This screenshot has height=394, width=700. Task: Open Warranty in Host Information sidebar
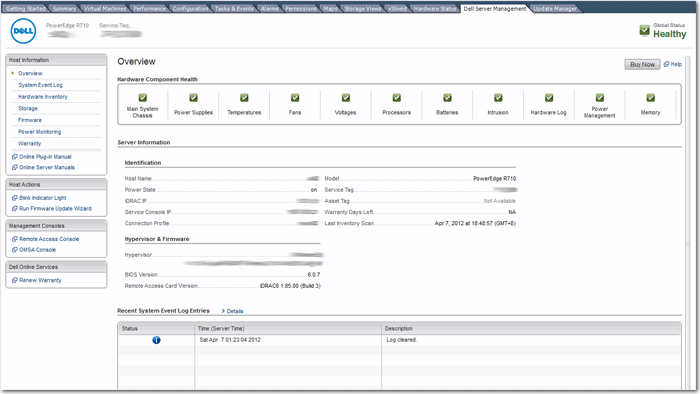coord(29,143)
